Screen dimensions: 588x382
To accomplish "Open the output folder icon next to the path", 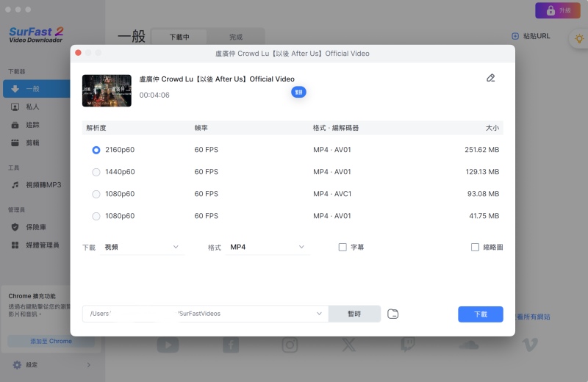I will click(392, 314).
